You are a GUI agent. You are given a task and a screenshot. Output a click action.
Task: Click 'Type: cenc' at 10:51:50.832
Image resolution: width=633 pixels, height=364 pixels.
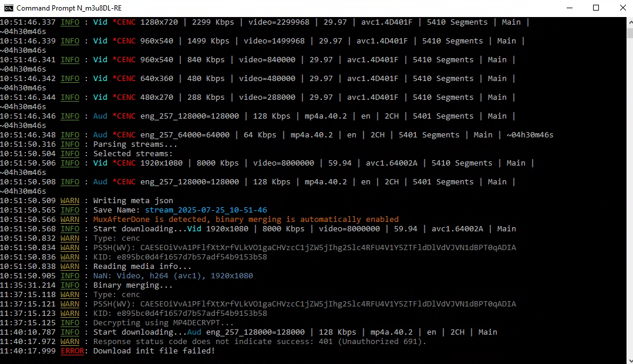click(117, 238)
